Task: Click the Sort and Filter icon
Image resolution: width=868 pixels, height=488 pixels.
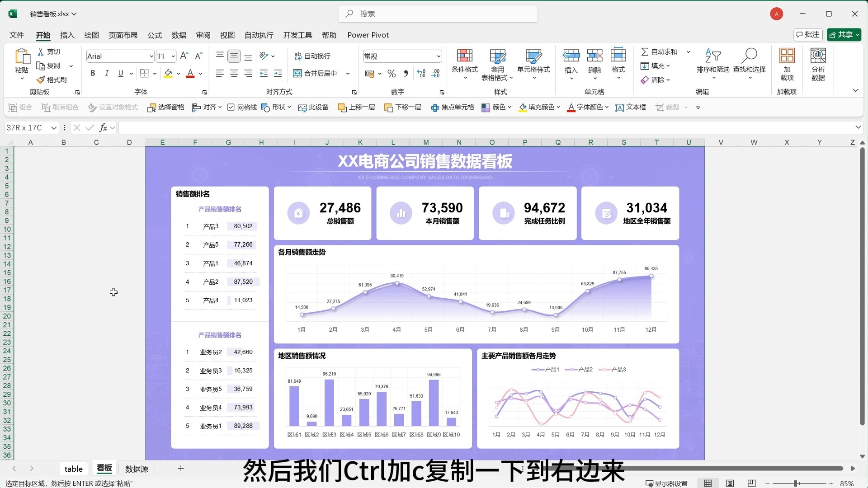Action: point(712,56)
